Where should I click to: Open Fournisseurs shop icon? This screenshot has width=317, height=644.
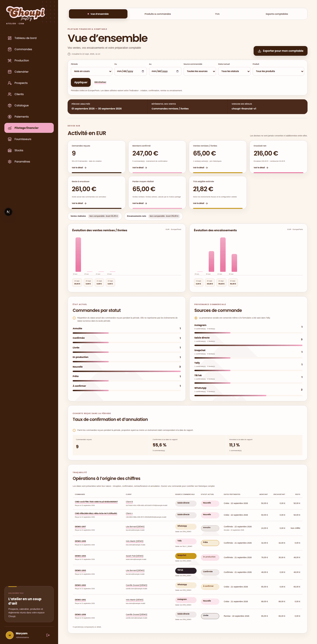[x=9, y=139]
